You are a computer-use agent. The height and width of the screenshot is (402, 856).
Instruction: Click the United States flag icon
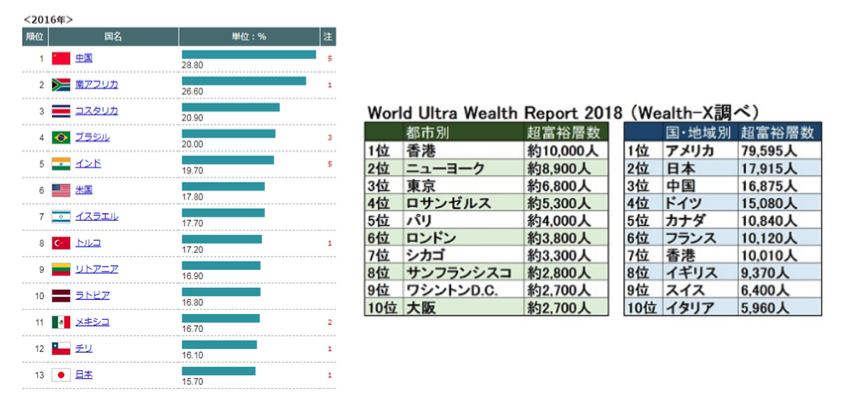tap(61, 190)
